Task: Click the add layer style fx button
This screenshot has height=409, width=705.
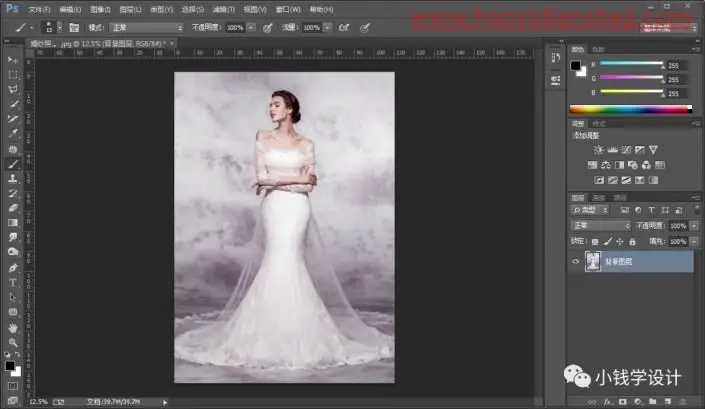Action: pos(608,402)
